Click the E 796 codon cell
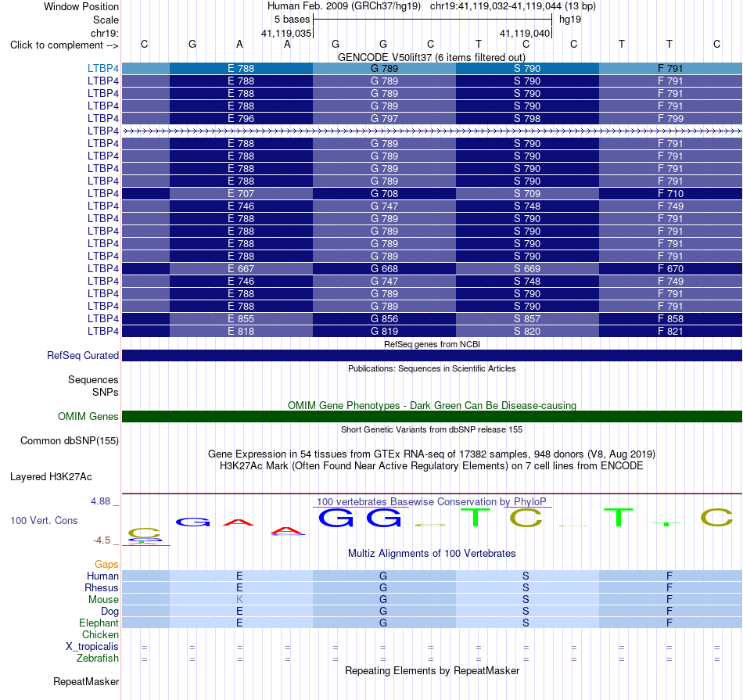Screen dimensions: 743x700 click(x=241, y=118)
